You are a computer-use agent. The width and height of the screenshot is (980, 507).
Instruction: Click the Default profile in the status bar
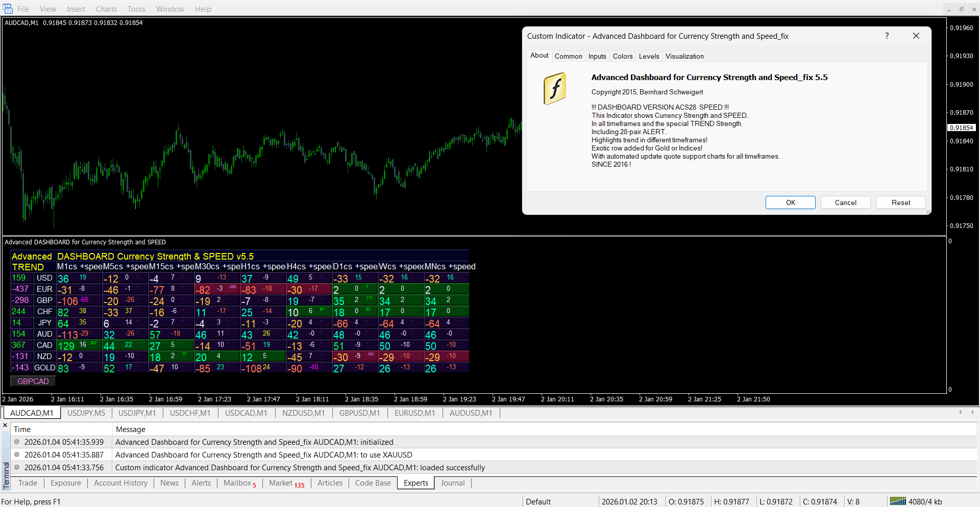pos(538,501)
